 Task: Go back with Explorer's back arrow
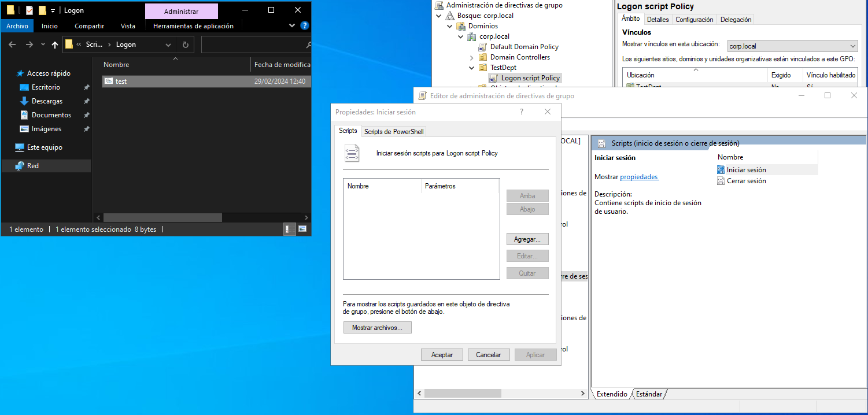click(x=12, y=45)
